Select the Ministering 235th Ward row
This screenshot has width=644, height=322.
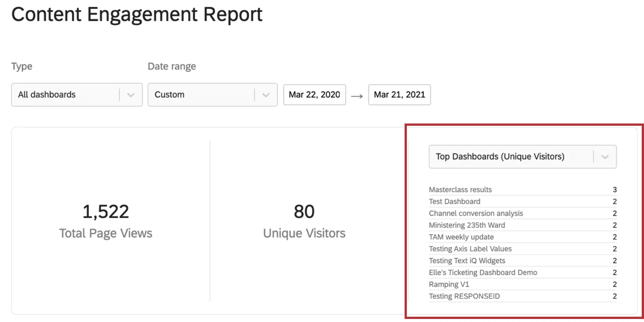pyautogui.click(x=523, y=225)
